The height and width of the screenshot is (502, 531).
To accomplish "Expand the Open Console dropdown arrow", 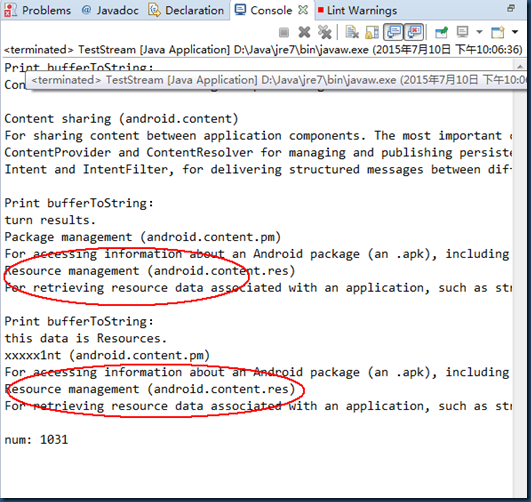I will click(515, 32).
